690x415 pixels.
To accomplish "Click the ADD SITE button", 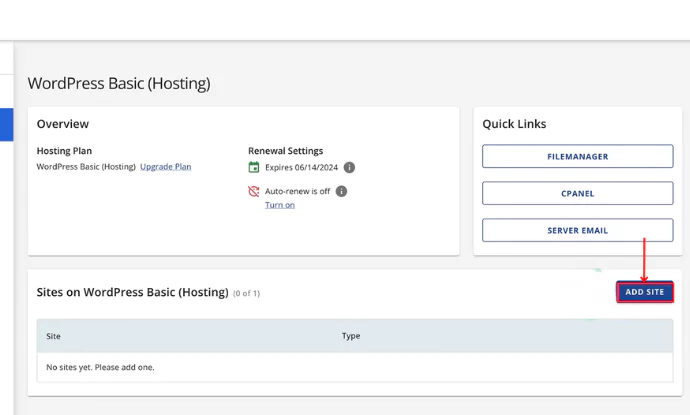I will (x=645, y=292).
